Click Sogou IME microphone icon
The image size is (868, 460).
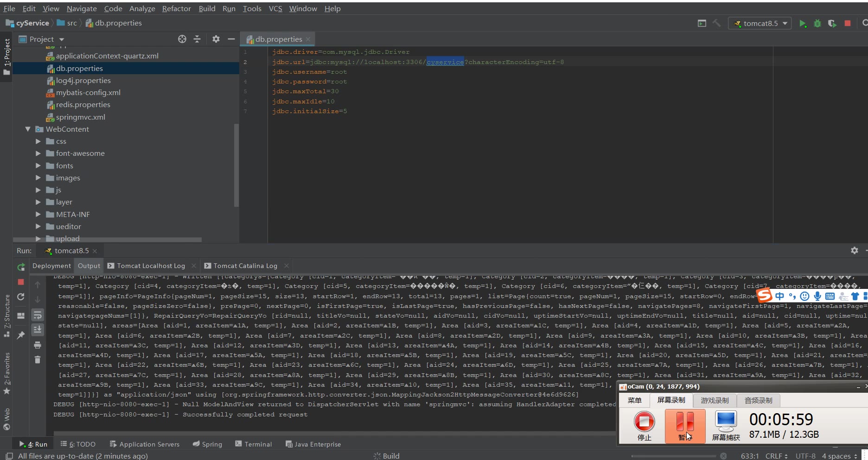pyautogui.click(x=817, y=296)
